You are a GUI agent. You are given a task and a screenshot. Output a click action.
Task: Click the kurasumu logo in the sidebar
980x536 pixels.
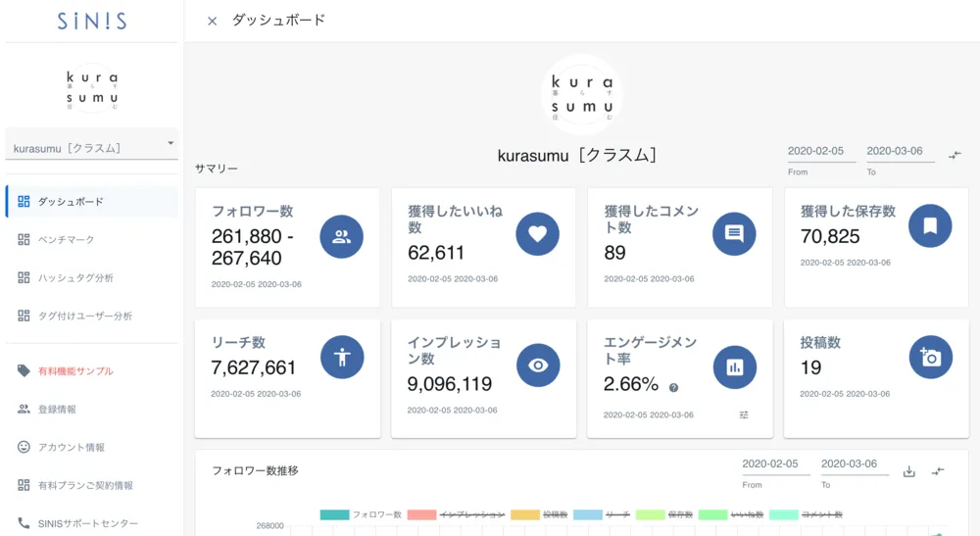pos(92,89)
